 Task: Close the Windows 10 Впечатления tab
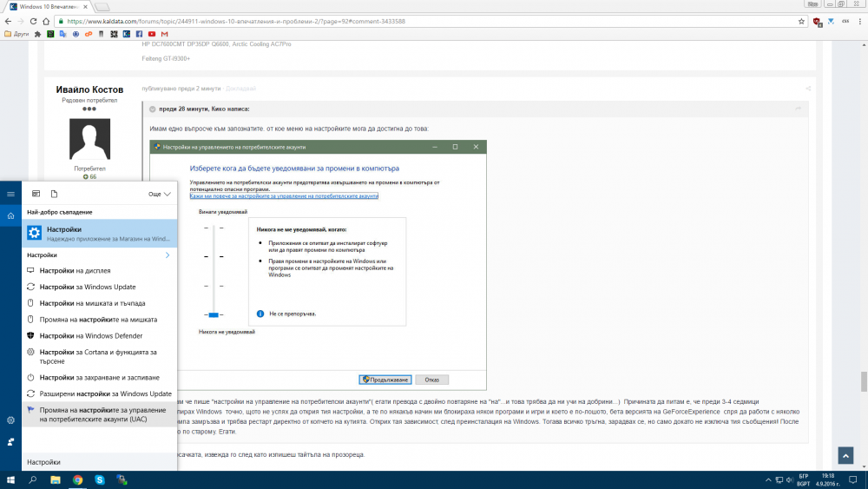pos(85,7)
